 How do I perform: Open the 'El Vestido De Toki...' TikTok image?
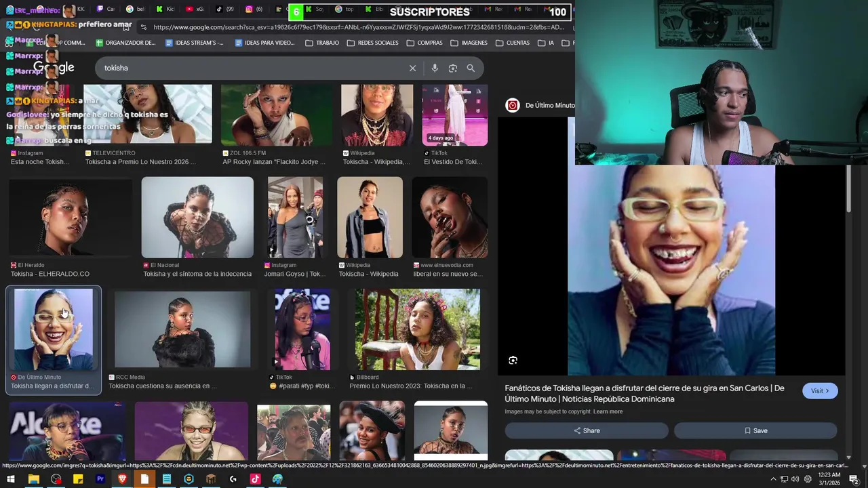pyautogui.click(x=454, y=115)
